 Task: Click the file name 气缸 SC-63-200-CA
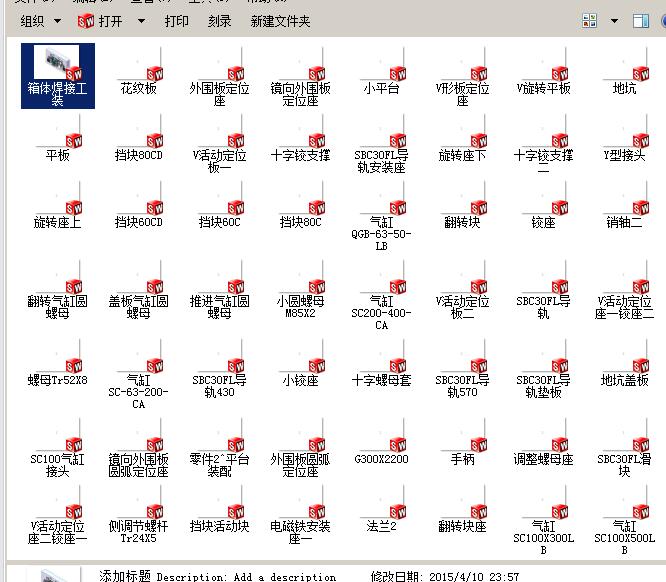[x=138, y=392]
